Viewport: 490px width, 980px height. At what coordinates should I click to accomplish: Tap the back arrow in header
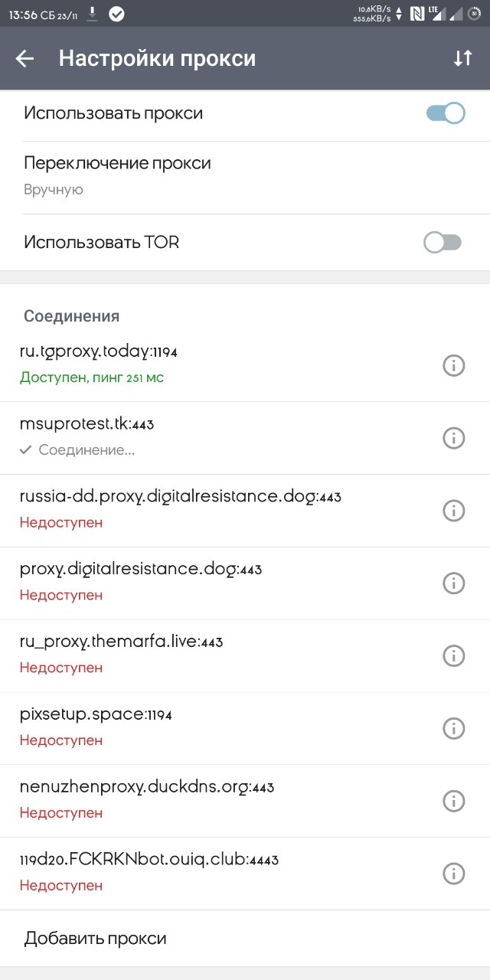coord(25,59)
